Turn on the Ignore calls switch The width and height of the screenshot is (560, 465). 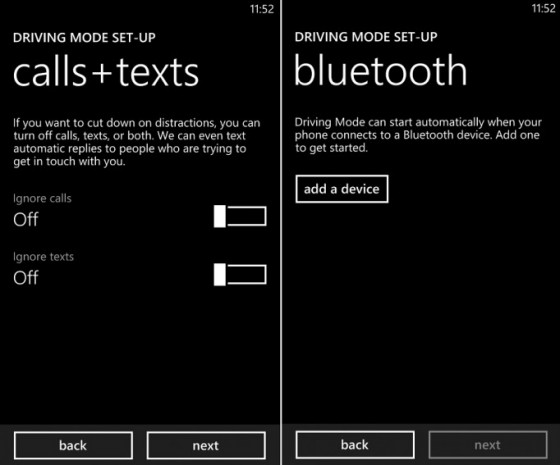(240, 216)
